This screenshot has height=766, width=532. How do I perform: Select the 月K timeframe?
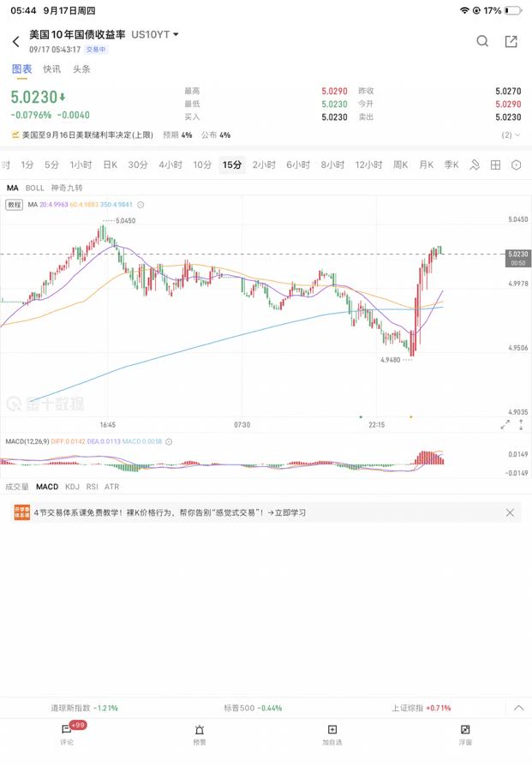427,165
